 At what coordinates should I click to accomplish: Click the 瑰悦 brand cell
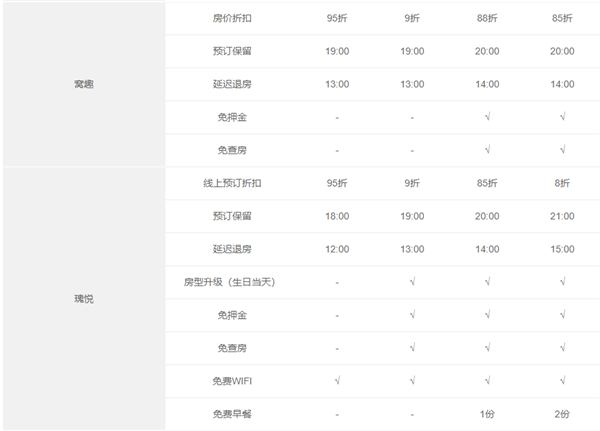[84, 298]
